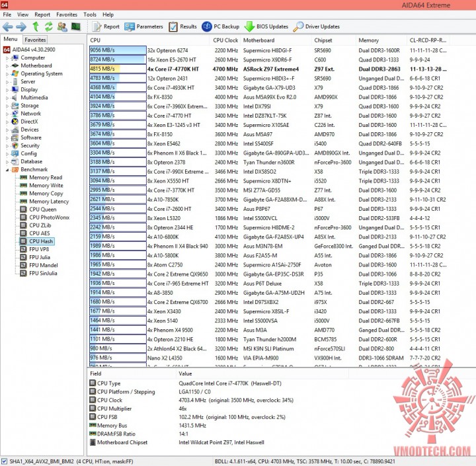The height and width of the screenshot is (466, 476).
Task: Expand the Operating System node
Action: [x=7, y=74]
